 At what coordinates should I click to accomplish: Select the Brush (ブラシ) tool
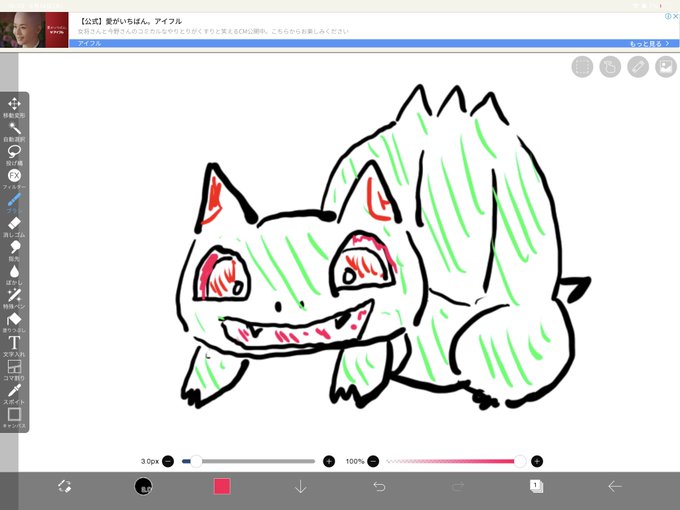tap(14, 203)
